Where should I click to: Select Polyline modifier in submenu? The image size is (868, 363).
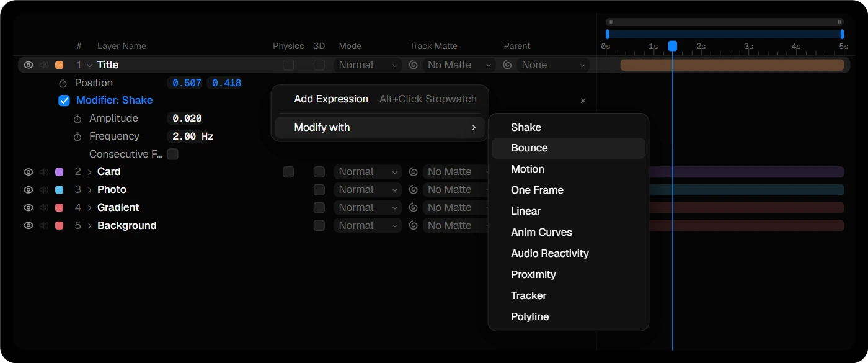pos(569,317)
